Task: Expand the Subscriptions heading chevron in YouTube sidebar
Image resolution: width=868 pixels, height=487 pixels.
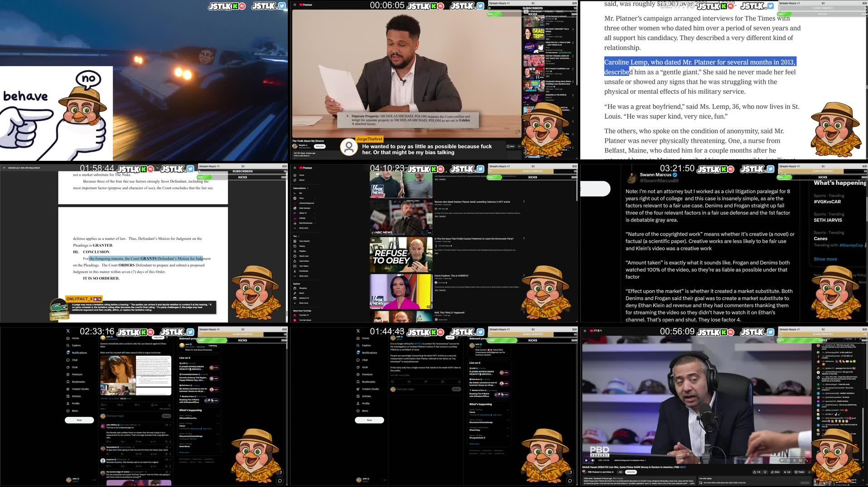Action: pyautogui.click(x=308, y=188)
